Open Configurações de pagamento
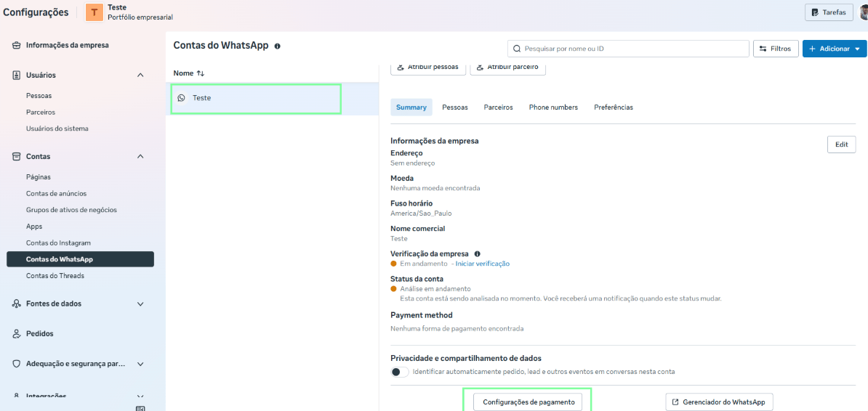This screenshot has height=411, width=868. (528, 402)
